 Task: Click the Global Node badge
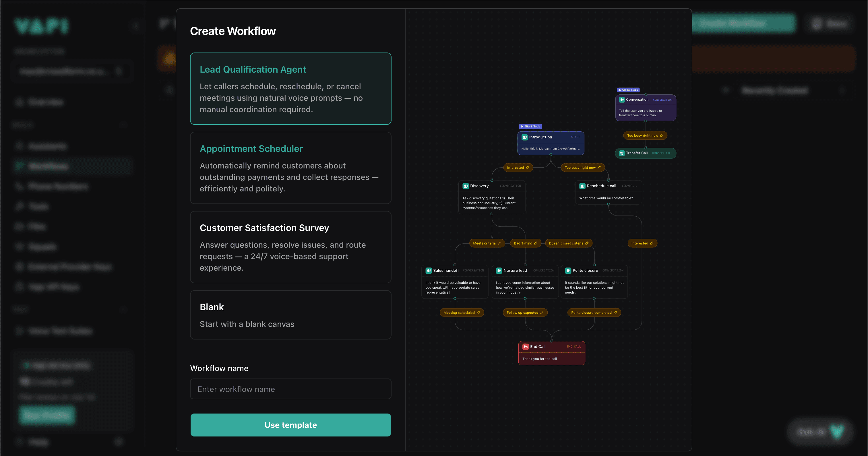tap(628, 90)
